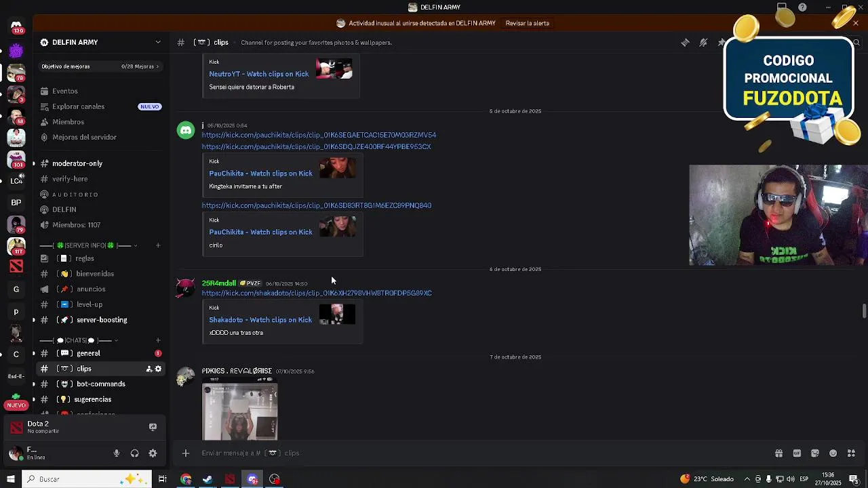Viewport: 868px width, 488px height.
Task: Toggle headphones deafen
Action: click(134, 453)
